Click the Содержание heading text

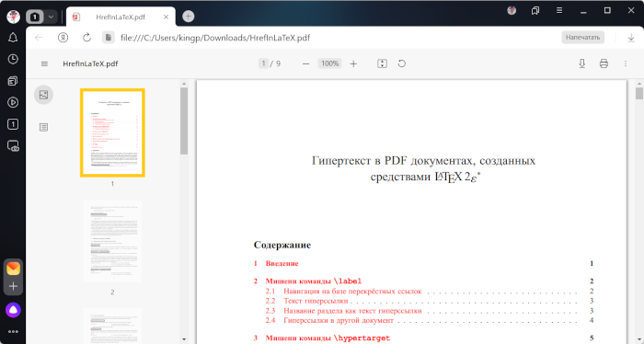282,245
